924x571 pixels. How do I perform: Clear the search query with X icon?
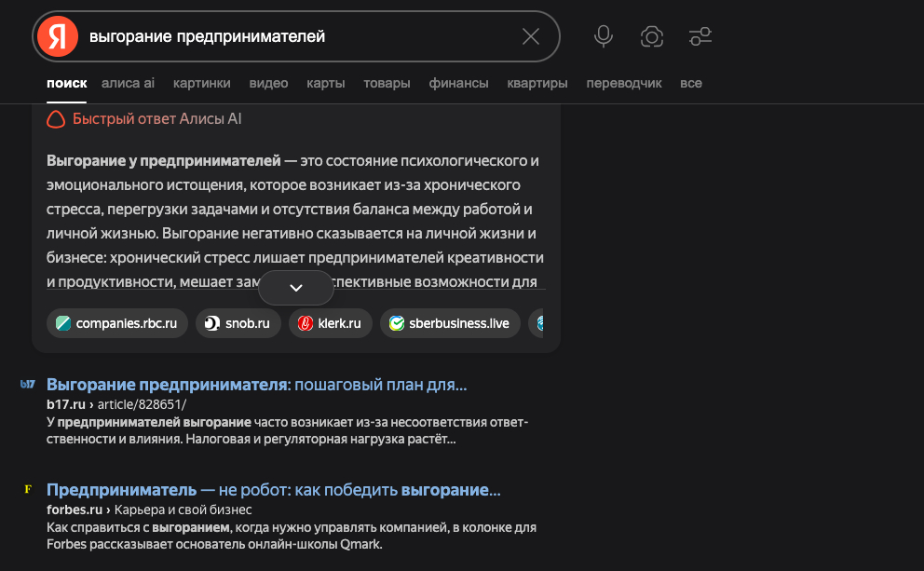click(x=531, y=36)
